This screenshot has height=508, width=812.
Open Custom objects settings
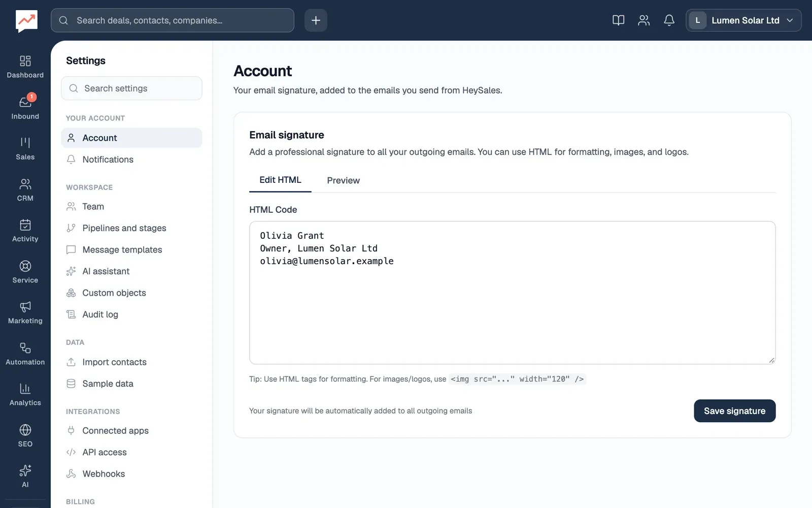coord(131,293)
